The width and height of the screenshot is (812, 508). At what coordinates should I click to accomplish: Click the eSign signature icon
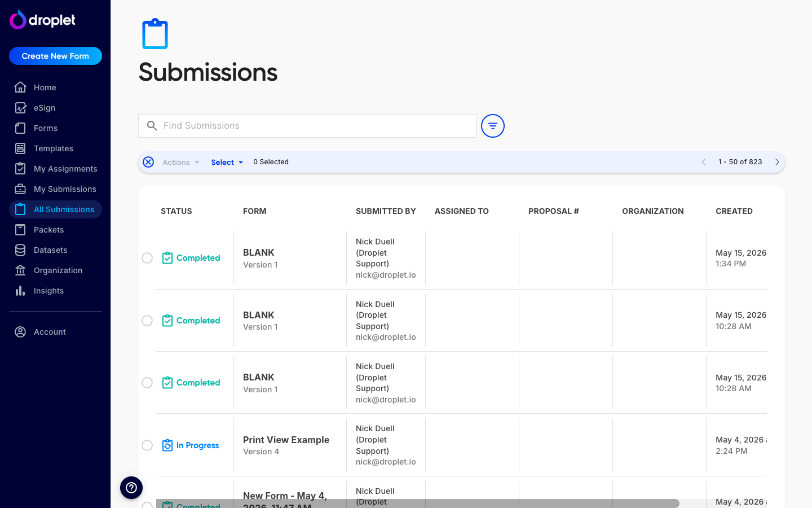tap(20, 108)
